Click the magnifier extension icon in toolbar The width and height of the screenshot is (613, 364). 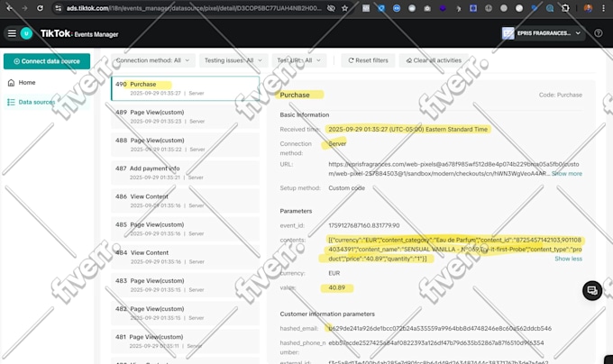point(550,8)
